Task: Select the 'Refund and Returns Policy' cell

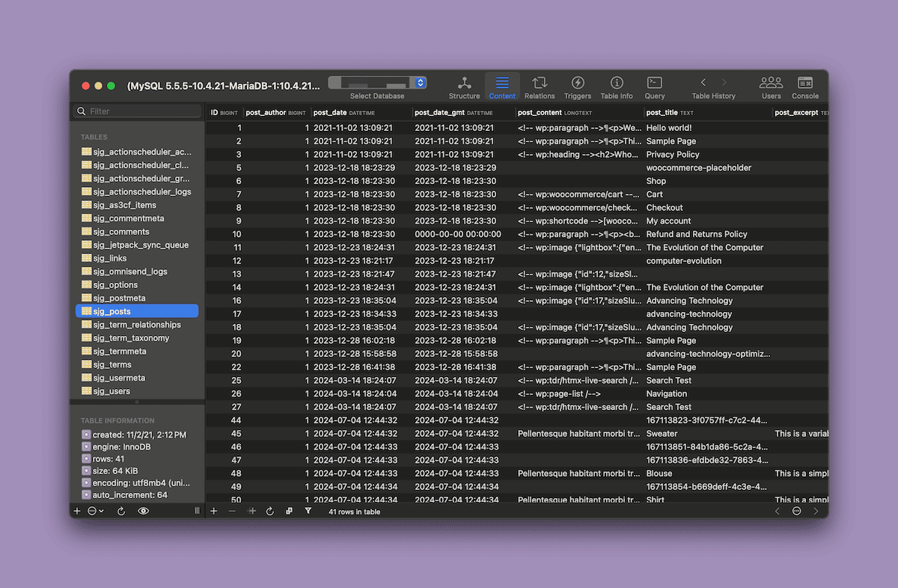Action: tap(708, 234)
